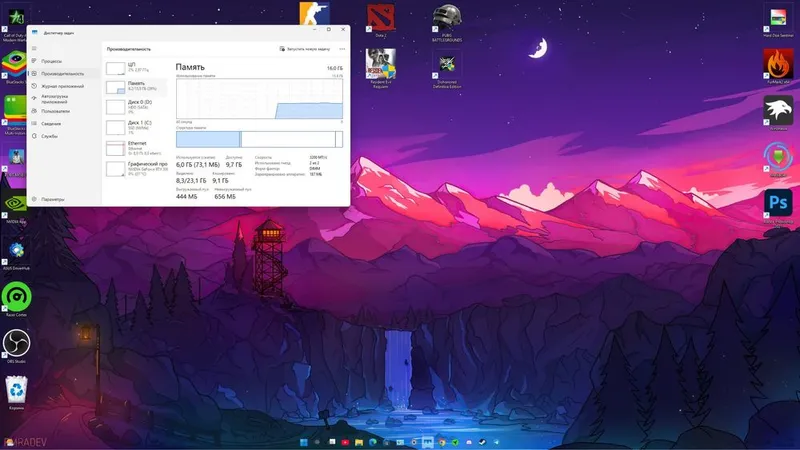Open Adobe Photoshop desktop shortcut
800x450 pixels.
tap(778, 206)
